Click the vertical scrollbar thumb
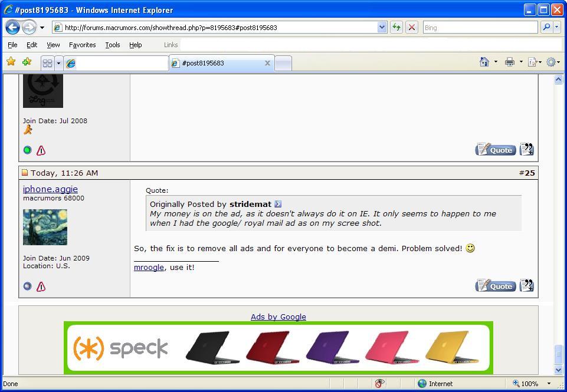Viewport: 567px width, 392px height. click(x=558, y=355)
